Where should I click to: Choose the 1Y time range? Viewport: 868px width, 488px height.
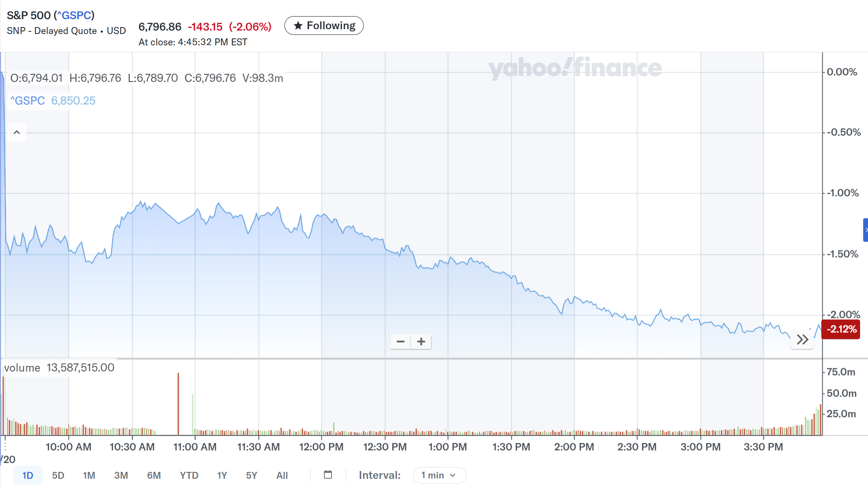pos(222,475)
